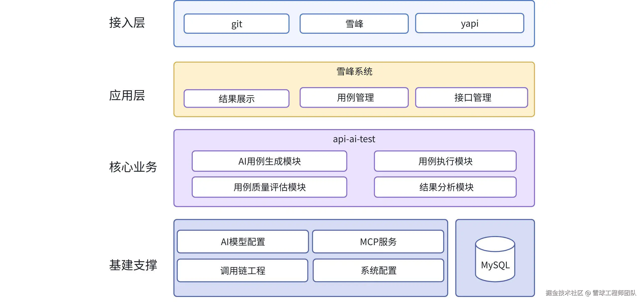Click the 用例管理 block
This screenshot has height=304, width=644.
354,98
